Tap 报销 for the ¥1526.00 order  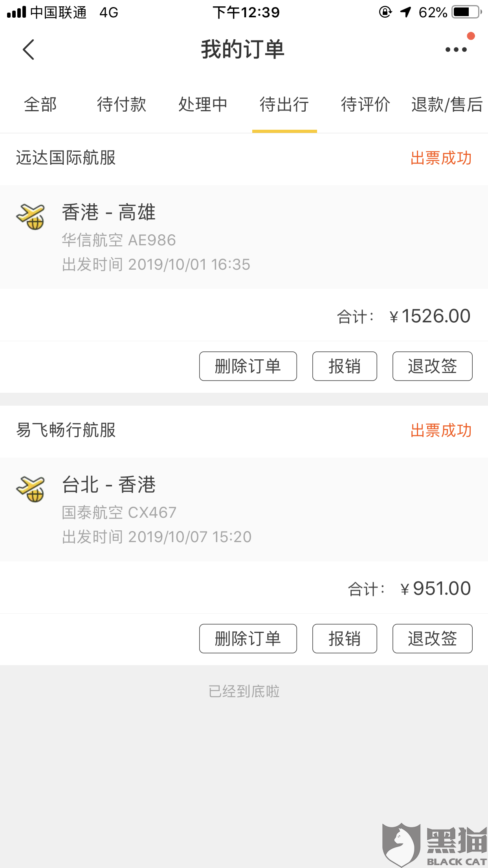click(345, 366)
